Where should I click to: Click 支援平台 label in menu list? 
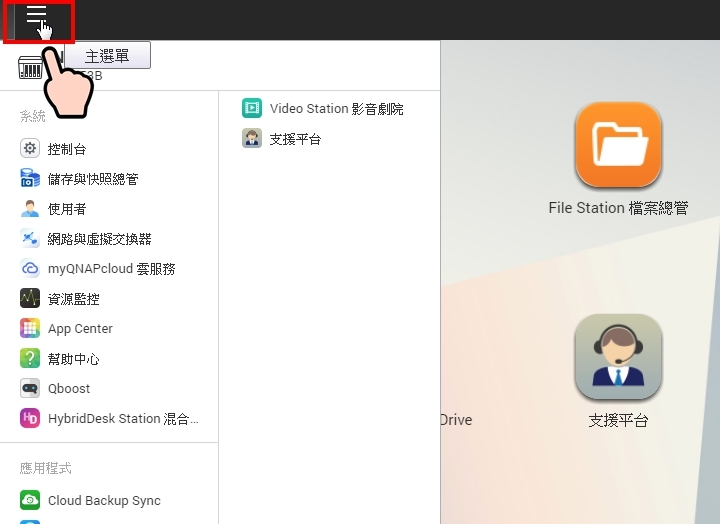point(295,139)
